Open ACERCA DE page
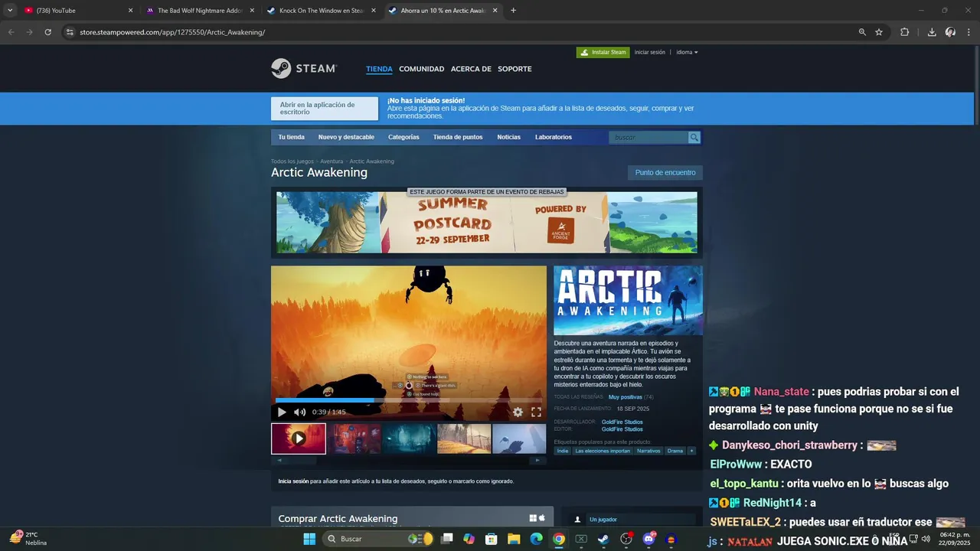 coord(471,69)
